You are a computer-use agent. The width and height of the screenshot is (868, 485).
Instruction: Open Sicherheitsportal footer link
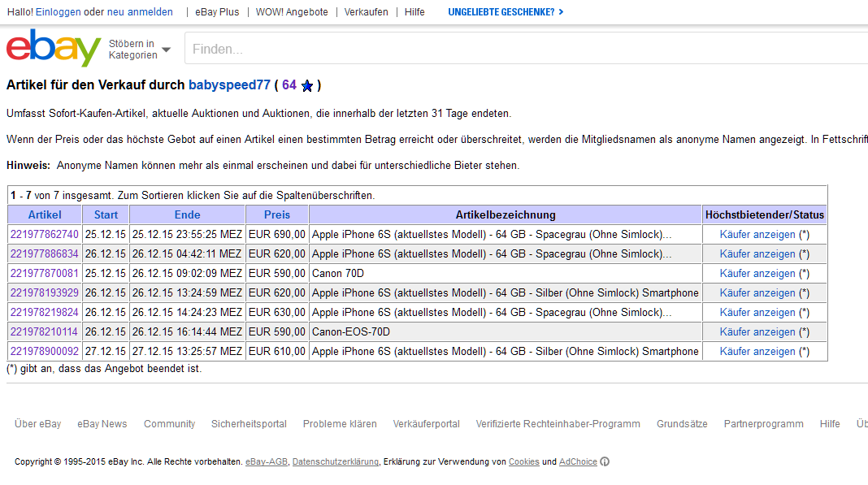coord(249,424)
